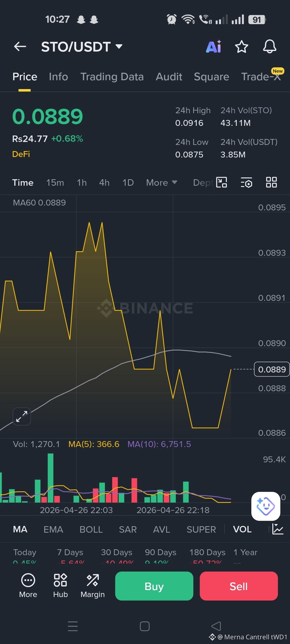Open chart settings icon
Viewport: 290px width, 644px height.
[x=246, y=182]
